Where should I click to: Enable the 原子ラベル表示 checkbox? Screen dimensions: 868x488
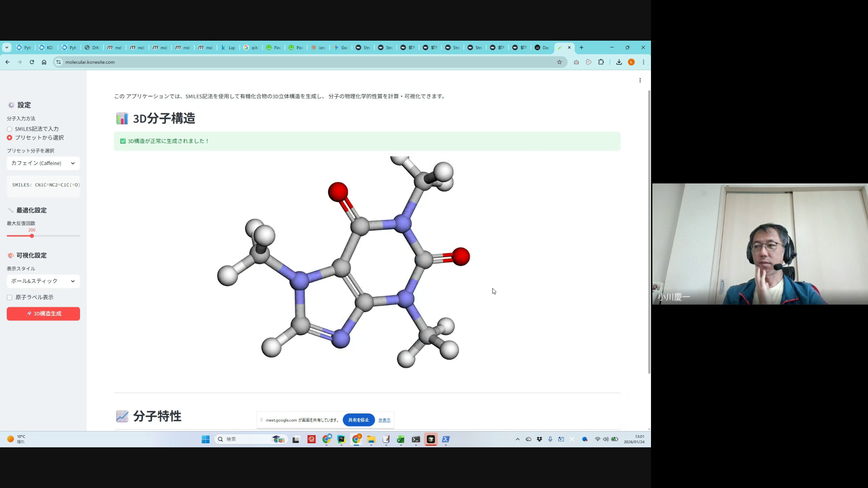coord(9,297)
